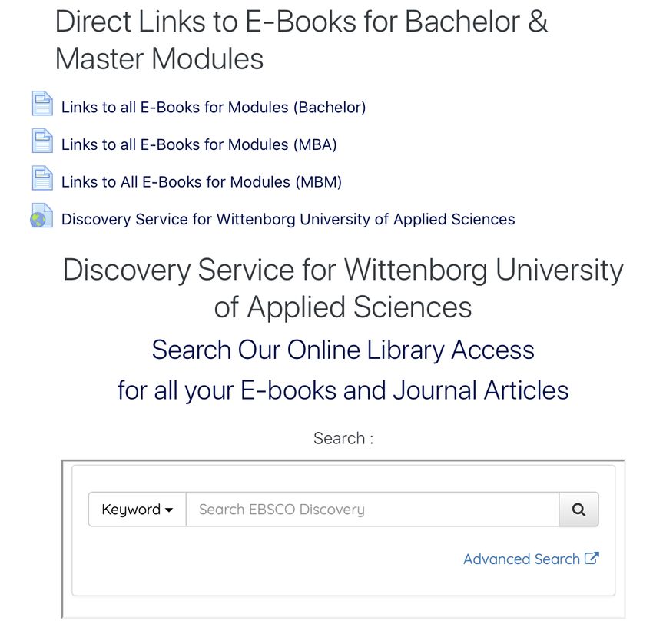
Task: Expand the Keyword search type dropdown
Action: (137, 509)
